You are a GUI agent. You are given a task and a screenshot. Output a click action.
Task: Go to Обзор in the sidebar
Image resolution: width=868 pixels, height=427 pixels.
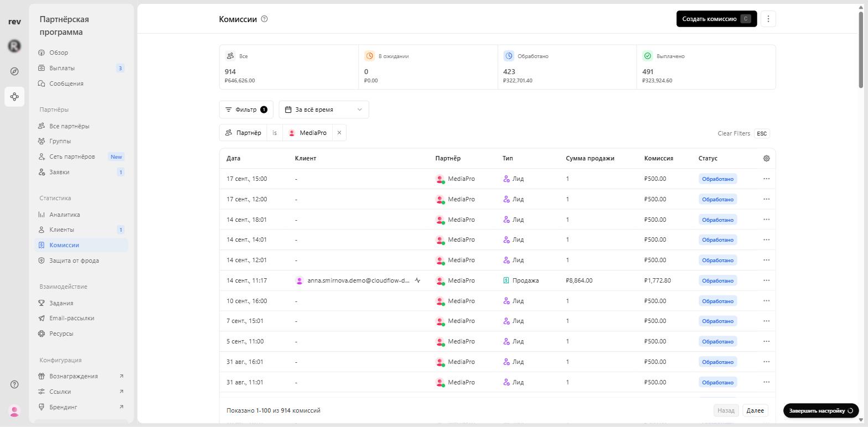[x=81, y=53]
